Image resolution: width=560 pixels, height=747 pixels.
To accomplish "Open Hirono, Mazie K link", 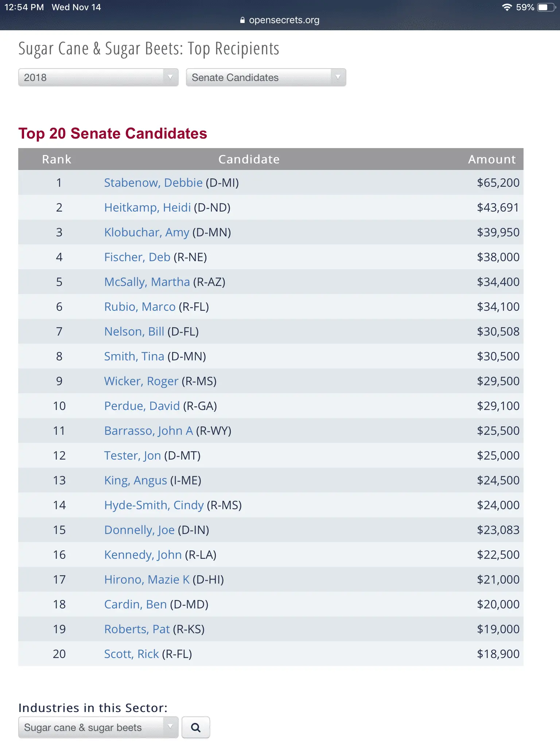I will click(x=147, y=580).
